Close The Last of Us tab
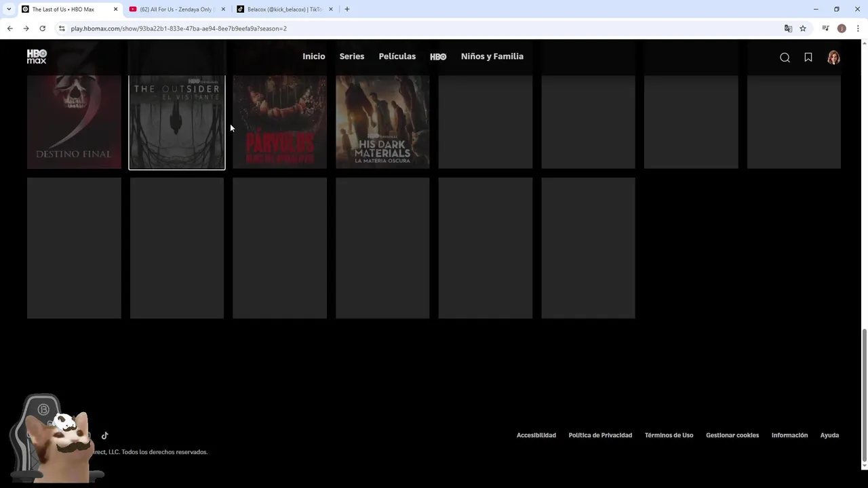This screenshot has height=488, width=868. [x=115, y=9]
